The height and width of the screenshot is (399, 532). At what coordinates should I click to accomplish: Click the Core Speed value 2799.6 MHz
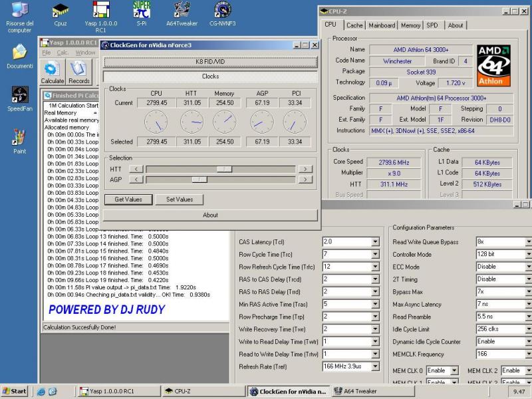[x=394, y=162]
